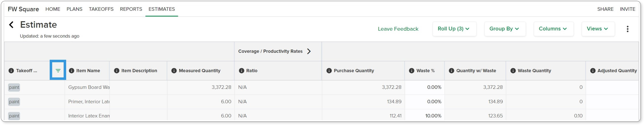
Task: Expand the Coverage / Productivity Rates column group
Action: point(309,51)
